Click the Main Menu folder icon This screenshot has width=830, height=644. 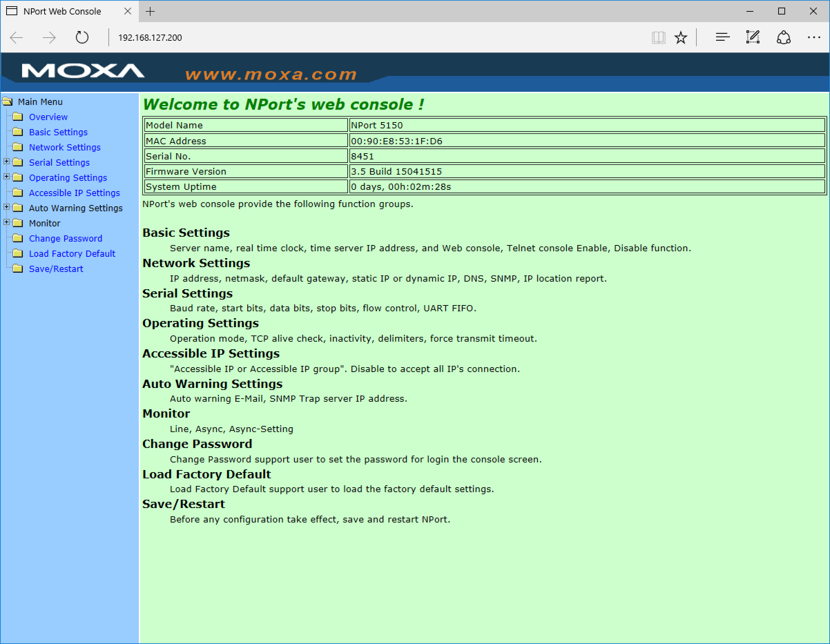9,102
